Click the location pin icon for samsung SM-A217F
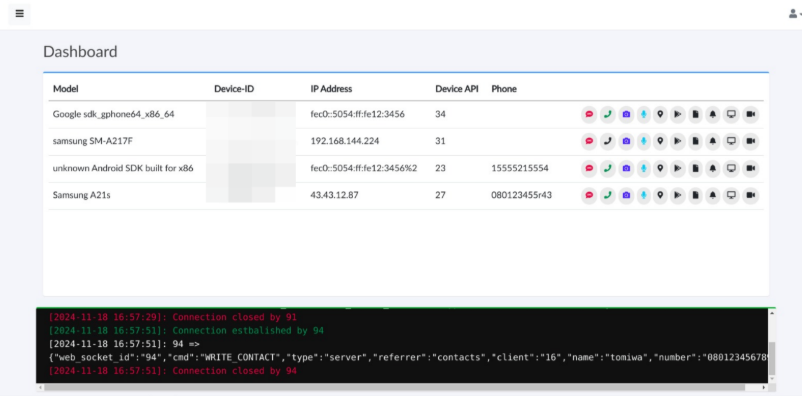 tap(660, 141)
